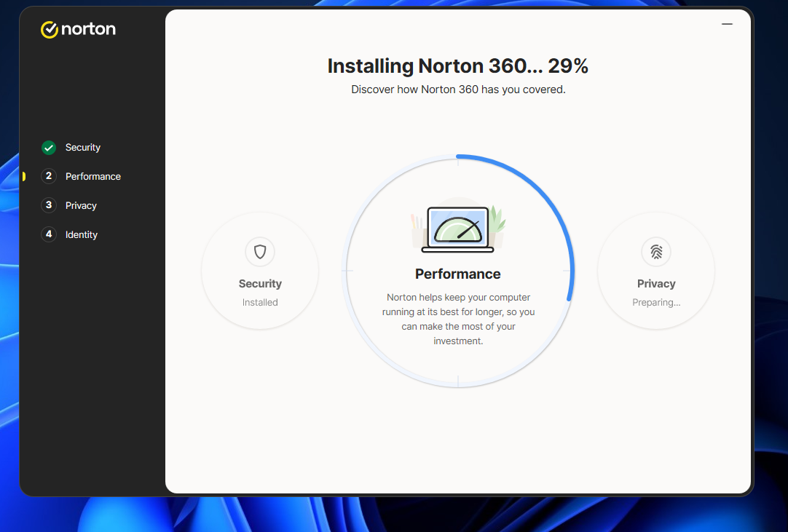Click the fingerprint icon in Privacy card
Viewport: 788px width, 532px height.
coord(656,252)
